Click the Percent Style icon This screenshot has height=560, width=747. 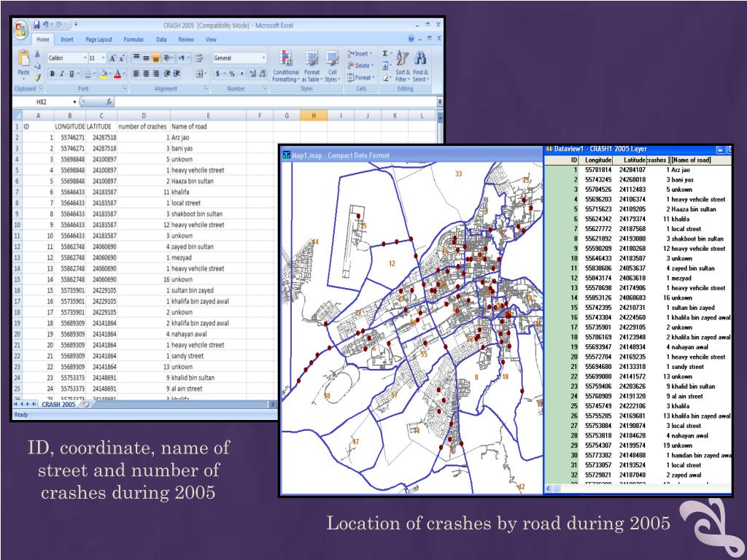point(232,74)
